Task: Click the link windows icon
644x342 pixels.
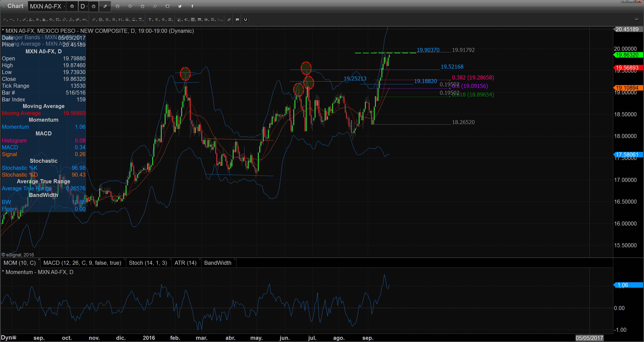Action: (x=155, y=6)
